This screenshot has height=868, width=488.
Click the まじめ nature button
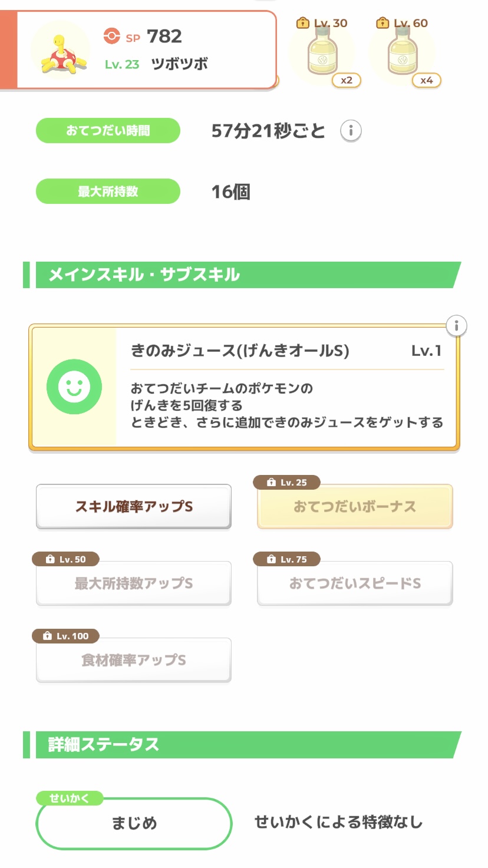(x=134, y=823)
